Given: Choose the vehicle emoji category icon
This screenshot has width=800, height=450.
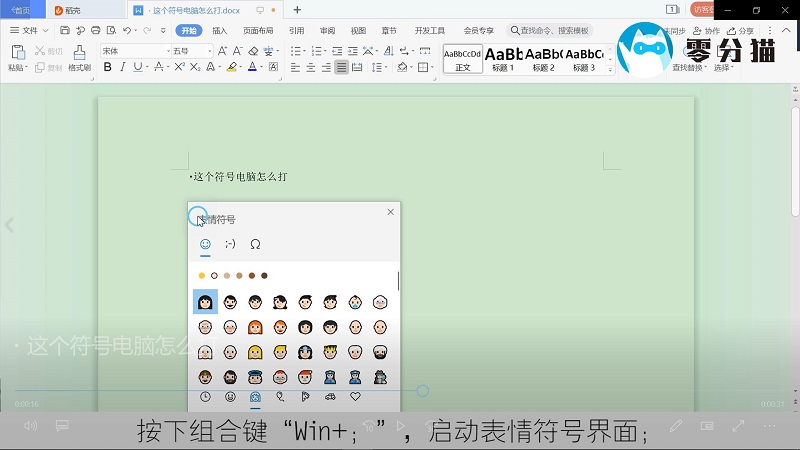Looking at the screenshot, I should (330, 397).
